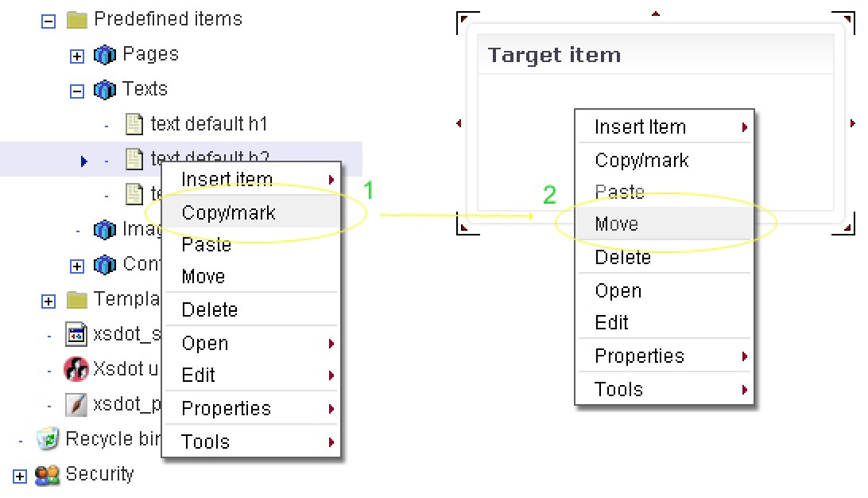Screen dimensions: 868x498
Task: Click the xsdot_p pencil icon
Action: click(x=76, y=404)
